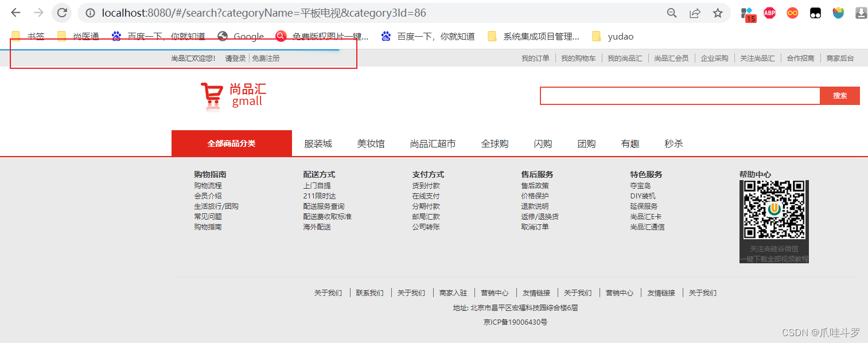Open the browser downloads icon
The image size is (868, 343).
click(x=861, y=13)
